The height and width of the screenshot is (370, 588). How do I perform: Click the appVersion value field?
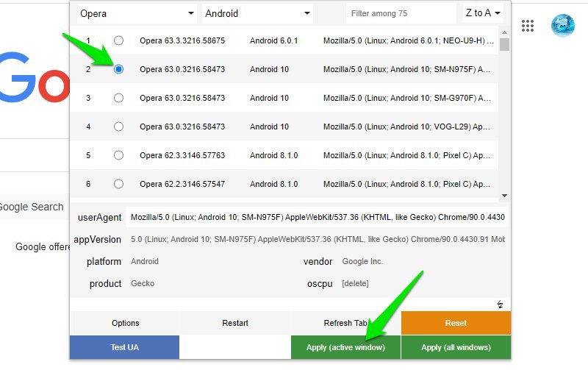tap(318, 239)
